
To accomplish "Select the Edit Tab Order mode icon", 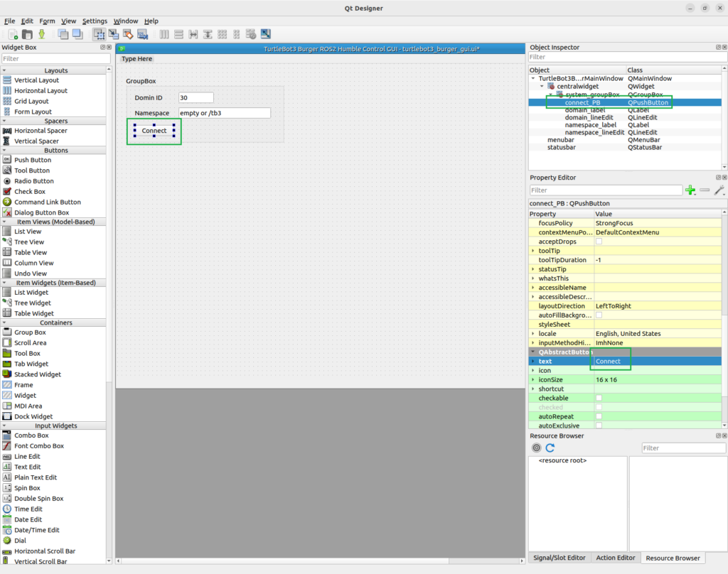I will click(x=142, y=34).
